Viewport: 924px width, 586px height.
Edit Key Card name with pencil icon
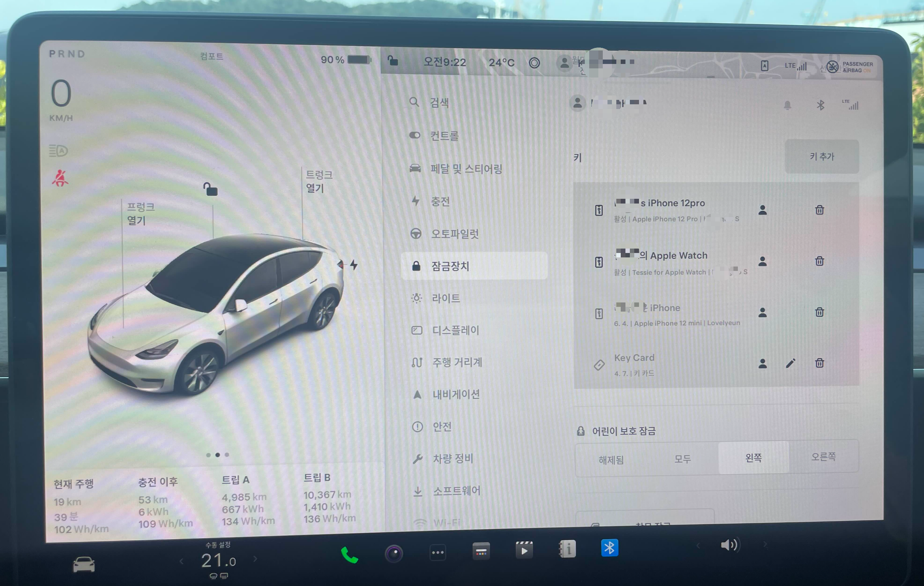coord(790,363)
